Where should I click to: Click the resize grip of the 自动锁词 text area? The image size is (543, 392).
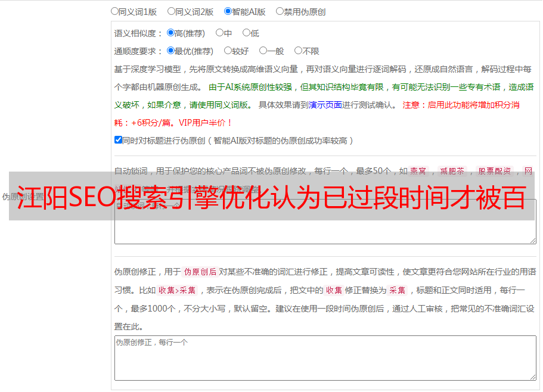pos(533,241)
